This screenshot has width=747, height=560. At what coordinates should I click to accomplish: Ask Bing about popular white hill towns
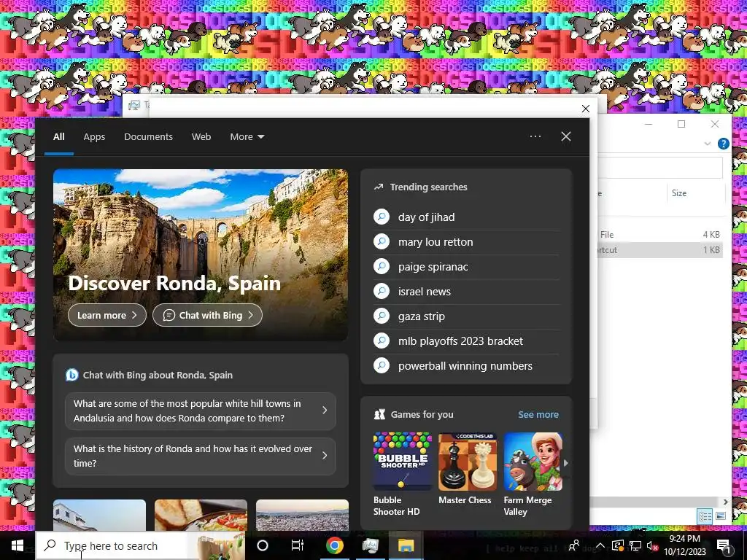pos(201,411)
